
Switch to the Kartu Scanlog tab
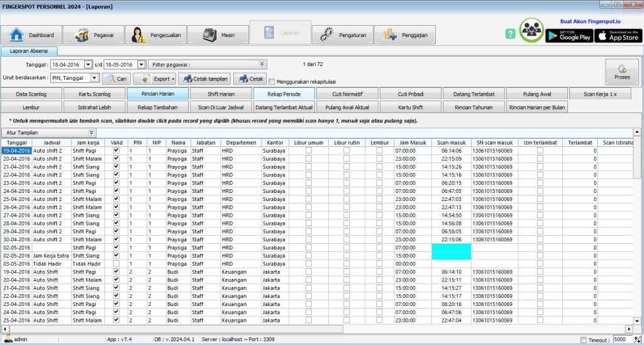click(x=95, y=94)
